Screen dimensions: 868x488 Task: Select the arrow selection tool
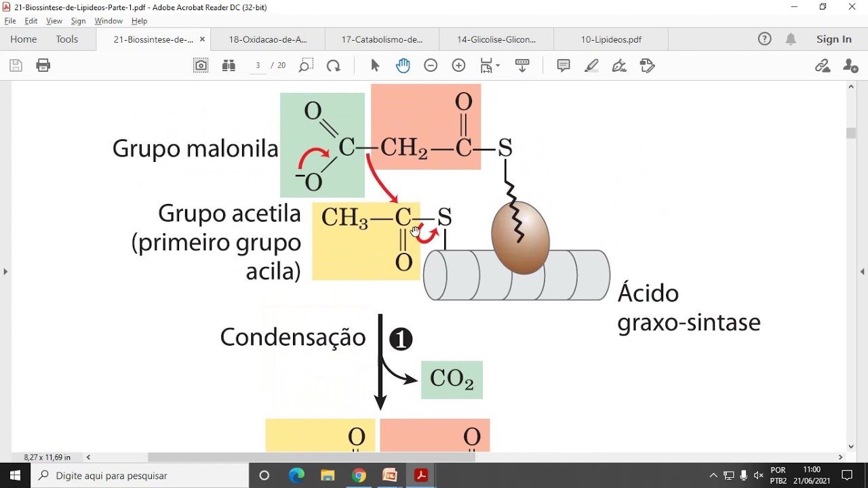[x=375, y=66]
